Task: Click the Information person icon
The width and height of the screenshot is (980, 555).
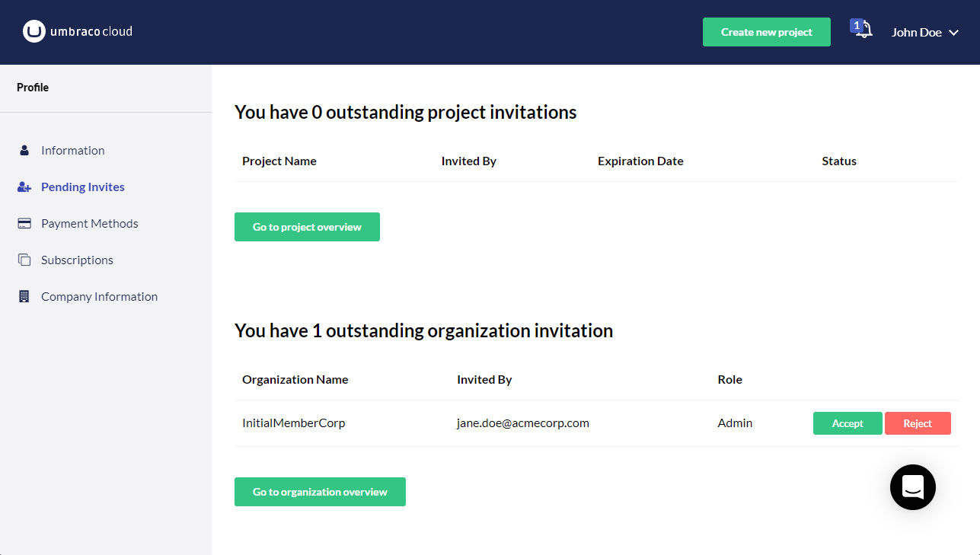Action: pyautogui.click(x=24, y=150)
